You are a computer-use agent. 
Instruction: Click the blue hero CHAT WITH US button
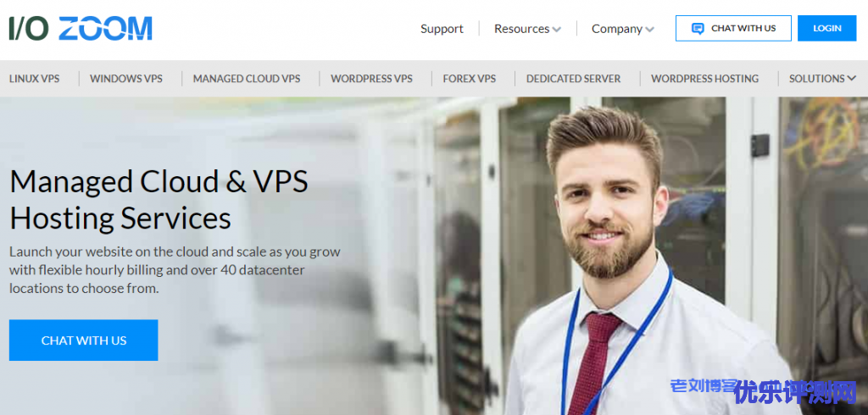pos(84,340)
